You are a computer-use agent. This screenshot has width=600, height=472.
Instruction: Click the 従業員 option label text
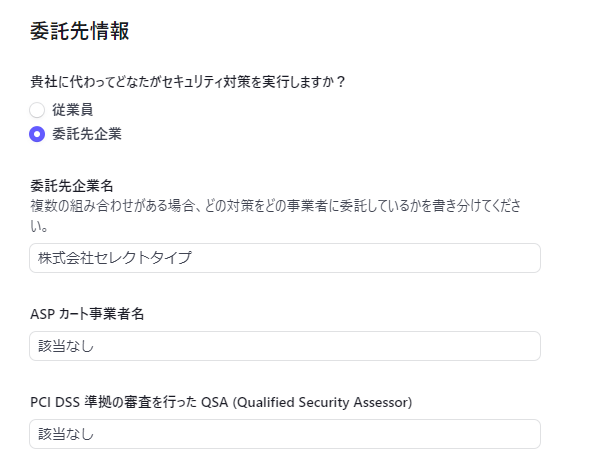point(73,109)
